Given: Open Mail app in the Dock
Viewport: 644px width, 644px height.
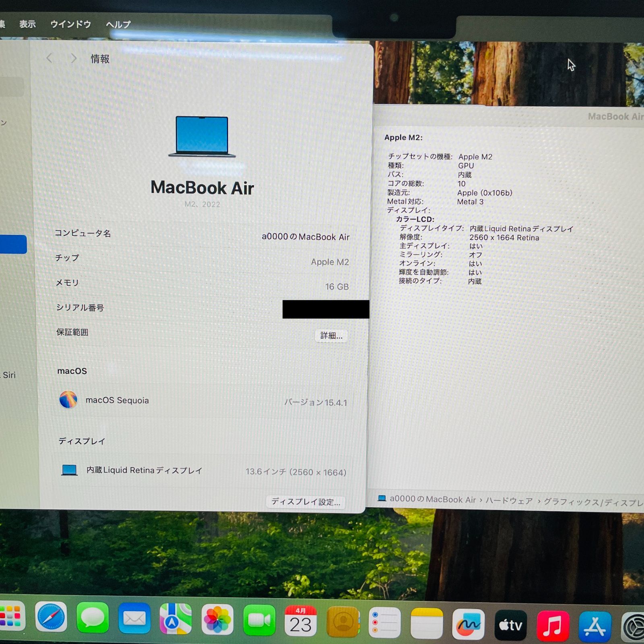Looking at the screenshot, I should (x=134, y=618).
